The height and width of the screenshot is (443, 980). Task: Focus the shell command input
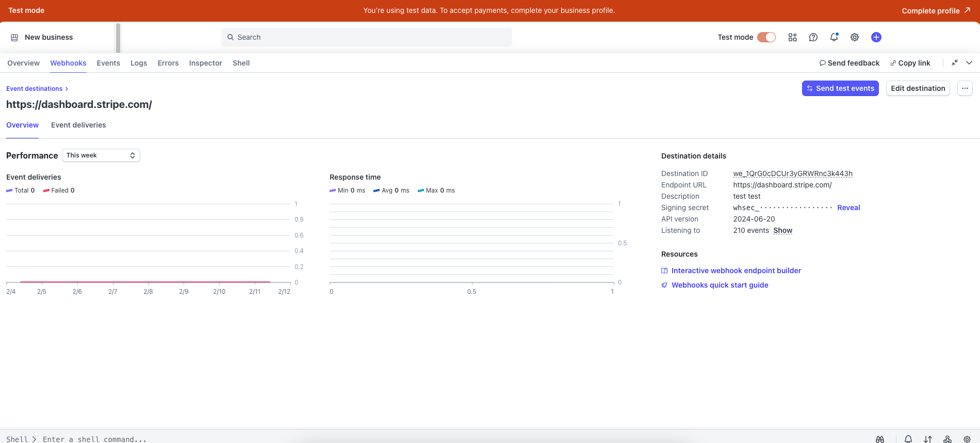click(x=94, y=439)
